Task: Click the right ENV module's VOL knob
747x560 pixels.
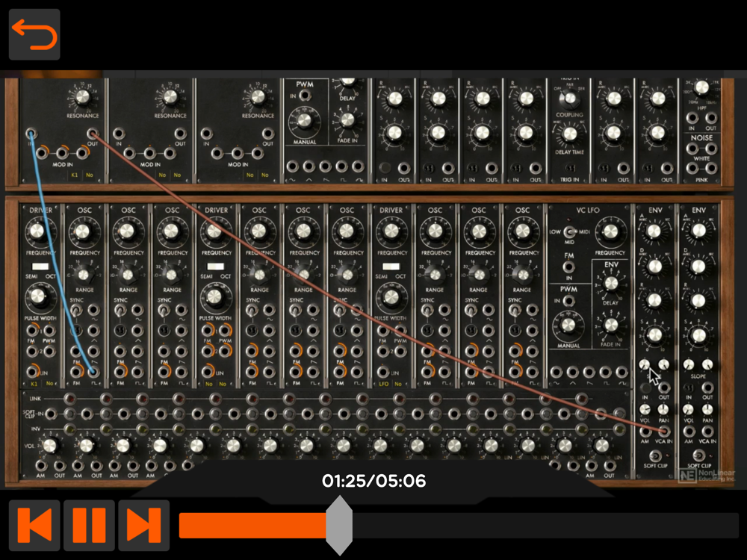Action: pos(688,409)
